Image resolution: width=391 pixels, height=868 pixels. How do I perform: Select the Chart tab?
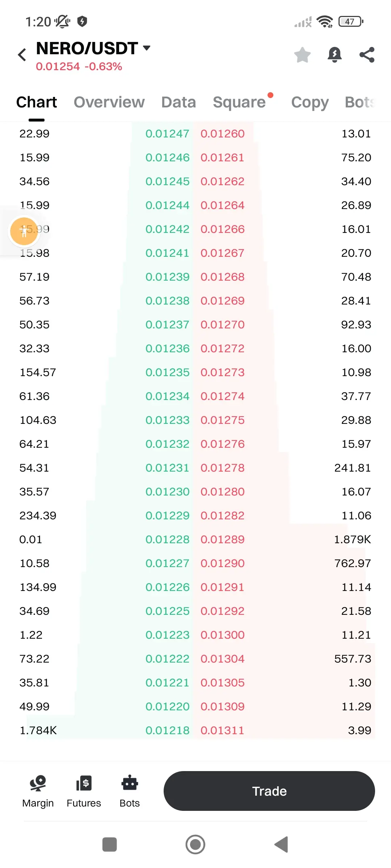click(37, 102)
